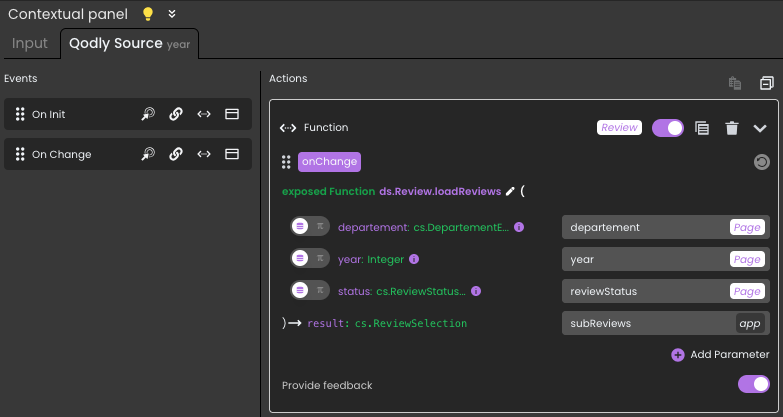The image size is (783, 417).
Task: Turn off Provide feedback switch
Action: pos(753,385)
